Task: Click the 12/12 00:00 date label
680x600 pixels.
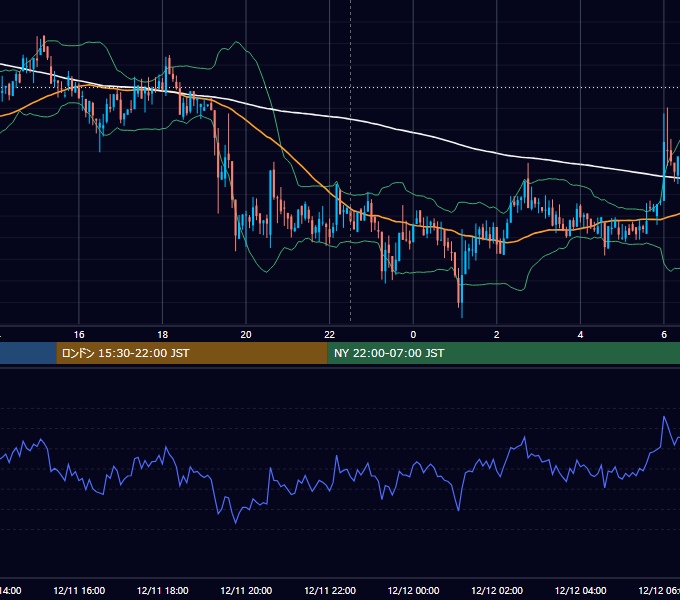Action: coord(413,590)
